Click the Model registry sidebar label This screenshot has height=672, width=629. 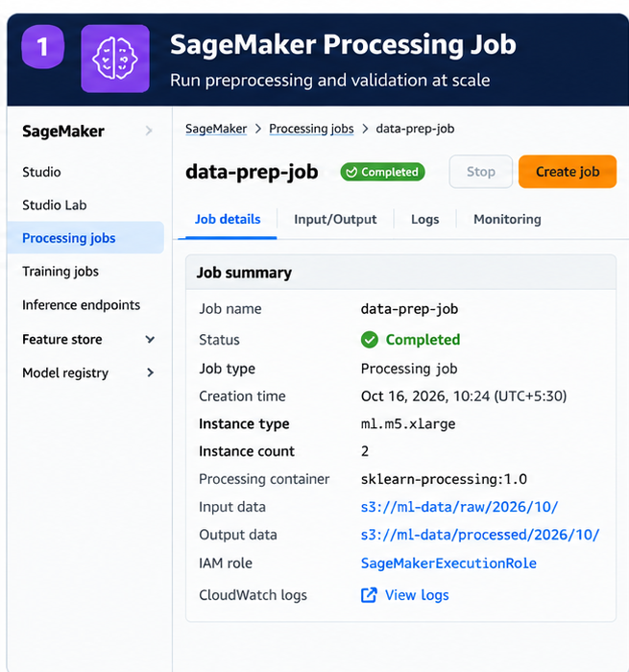65,372
